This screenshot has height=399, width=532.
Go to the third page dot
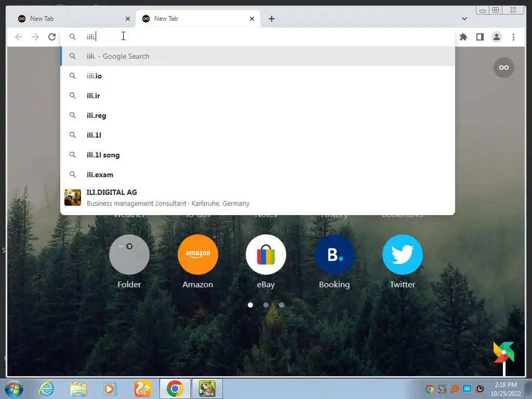(282, 305)
